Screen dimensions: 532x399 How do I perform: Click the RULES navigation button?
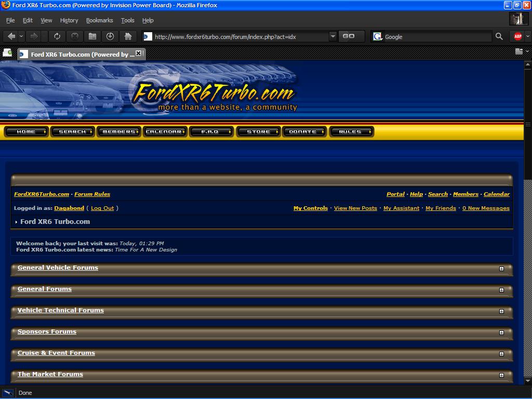point(351,131)
